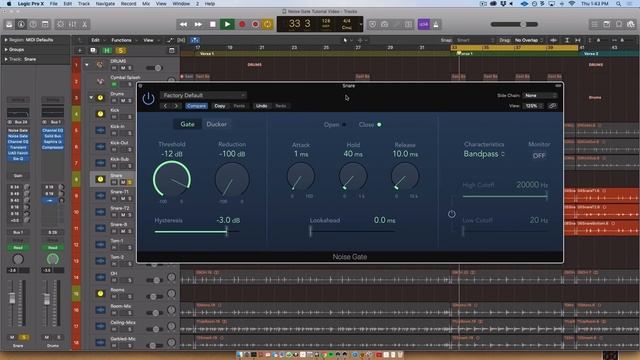Toggle the Monitor OFF button
640x360 pixels.
click(x=539, y=156)
